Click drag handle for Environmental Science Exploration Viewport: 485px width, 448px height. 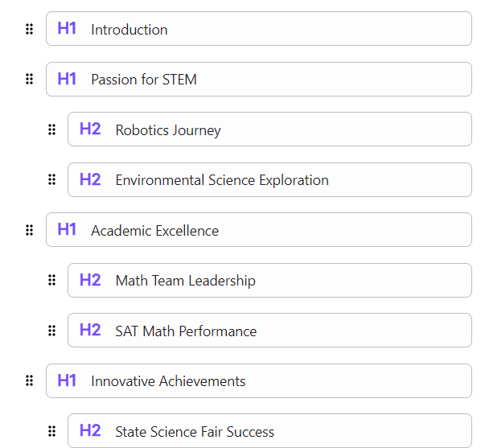51,179
